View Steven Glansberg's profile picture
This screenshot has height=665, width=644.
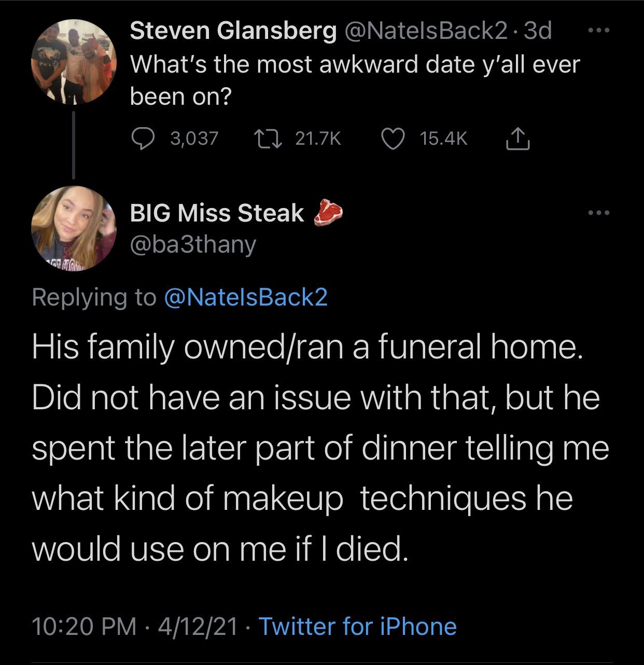coord(74,63)
